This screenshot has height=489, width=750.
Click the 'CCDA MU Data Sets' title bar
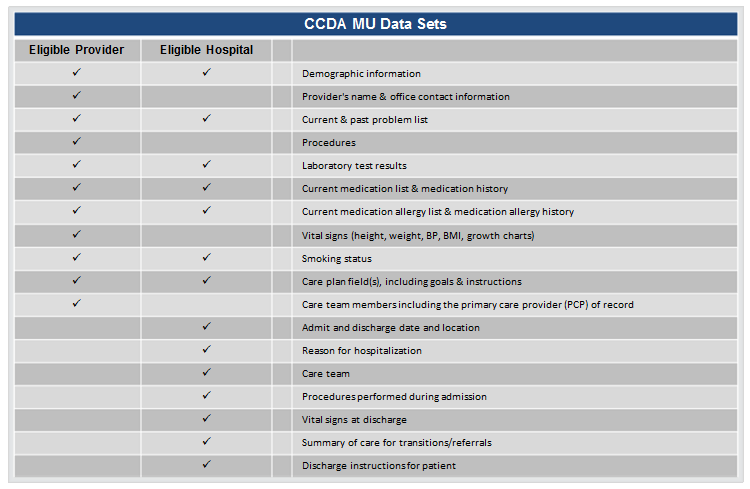click(x=375, y=23)
